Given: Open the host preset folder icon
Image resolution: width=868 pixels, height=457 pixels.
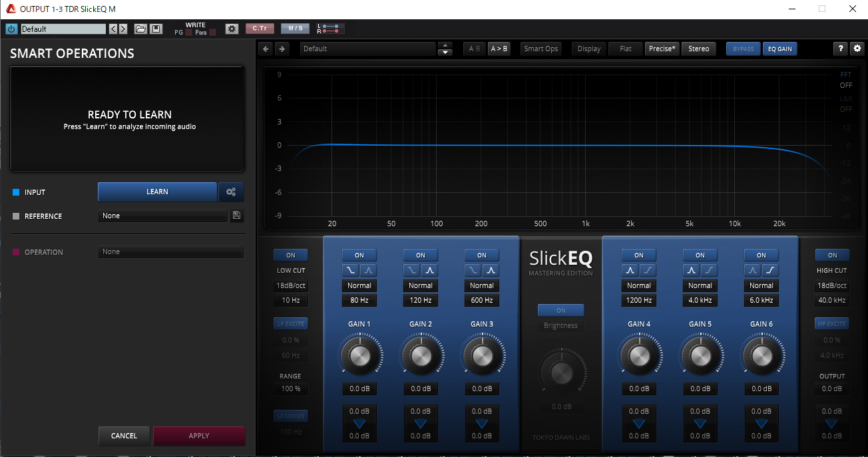Looking at the screenshot, I should 140,29.
